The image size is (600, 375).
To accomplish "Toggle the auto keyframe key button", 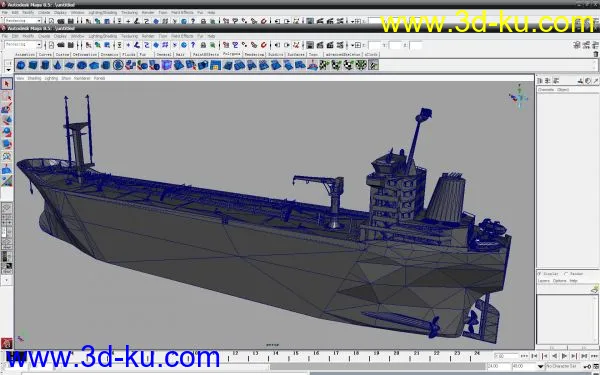I will 588,367.
